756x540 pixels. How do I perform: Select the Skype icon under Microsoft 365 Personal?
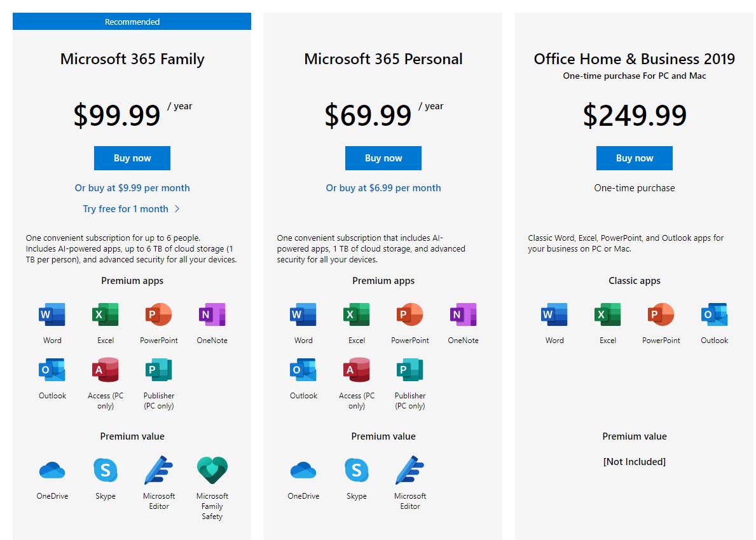tap(357, 469)
